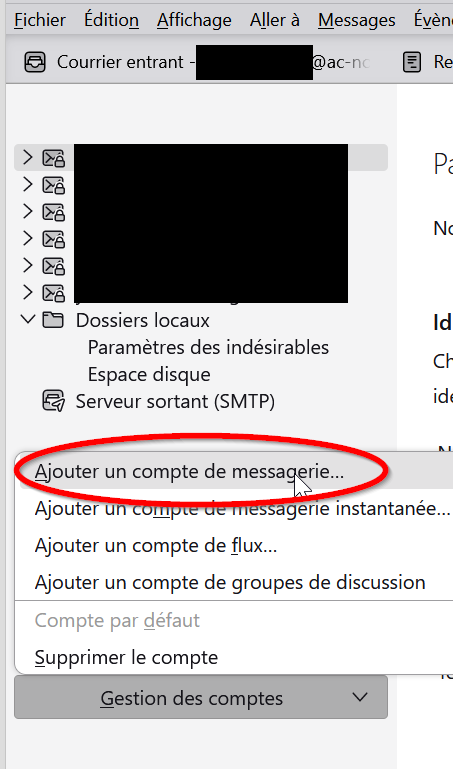The width and height of the screenshot is (453, 769).
Task: Choose Ajouter un compte de flux…
Action: point(156,545)
